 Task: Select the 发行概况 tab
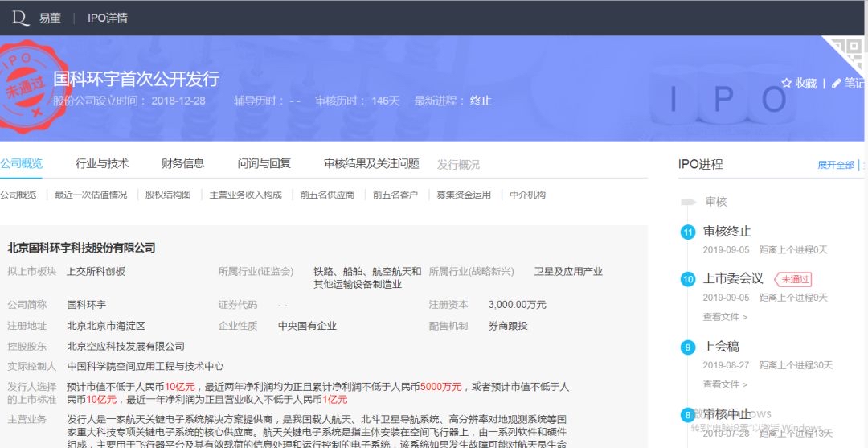click(458, 164)
